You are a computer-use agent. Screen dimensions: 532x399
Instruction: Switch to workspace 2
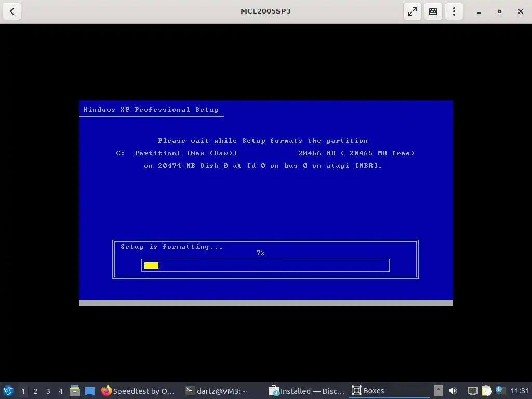pyautogui.click(x=36, y=391)
